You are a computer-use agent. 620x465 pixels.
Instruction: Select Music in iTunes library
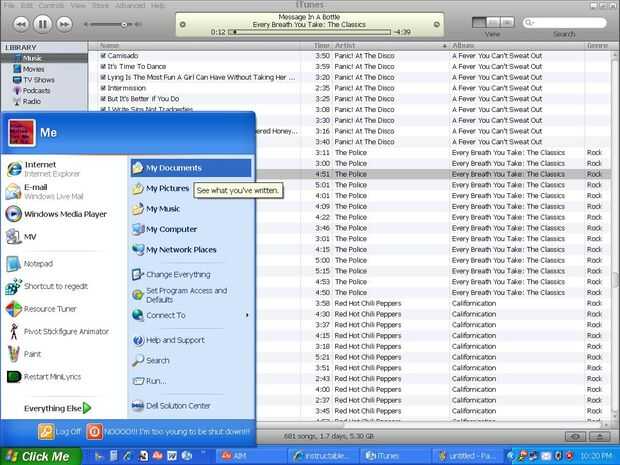44,58
